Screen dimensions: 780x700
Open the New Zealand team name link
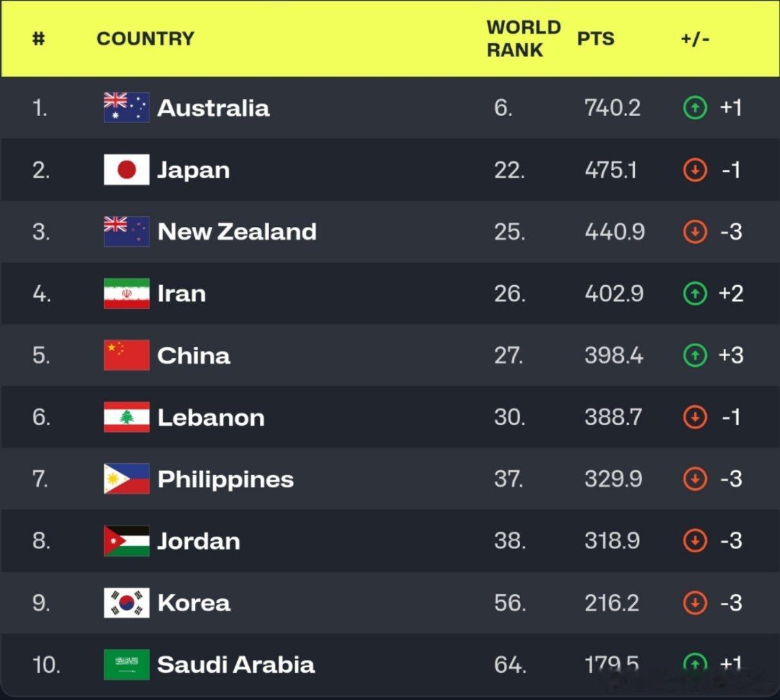pos(237,231)
